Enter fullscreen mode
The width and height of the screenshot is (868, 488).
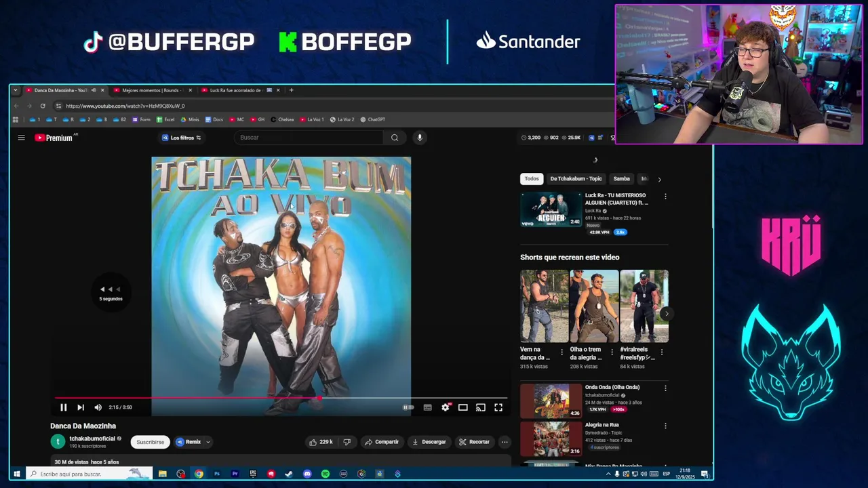coord(498,407)
